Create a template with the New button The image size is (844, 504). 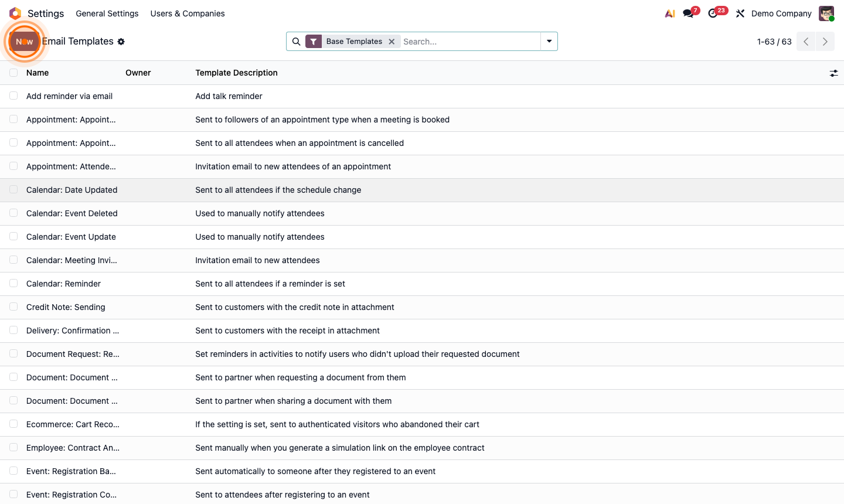point(24,42)
